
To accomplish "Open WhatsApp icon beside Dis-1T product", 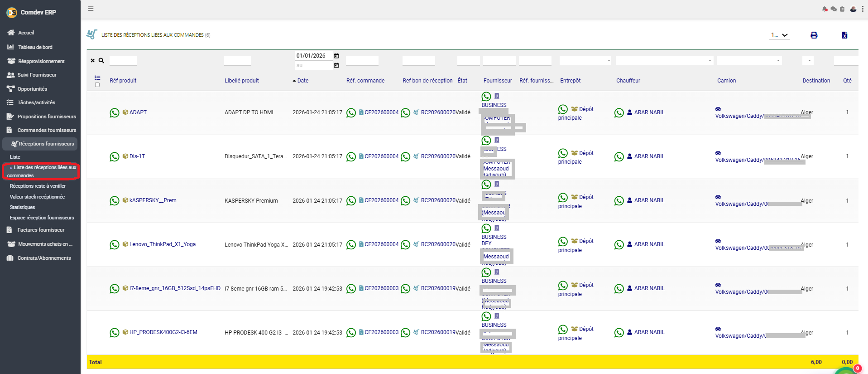I will coord(115,156).
